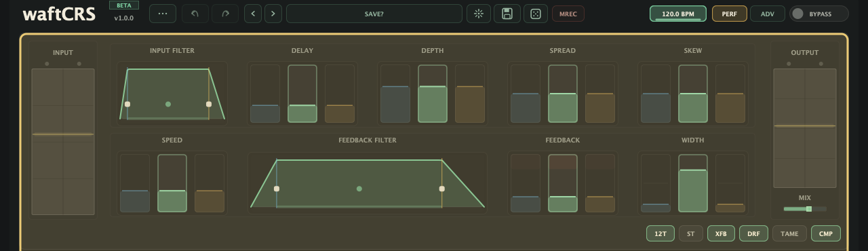The image size is (868, 251).
Task: Click the INPUT FILTER green center point
Action: pyautogui.click(x=168, y=104)
